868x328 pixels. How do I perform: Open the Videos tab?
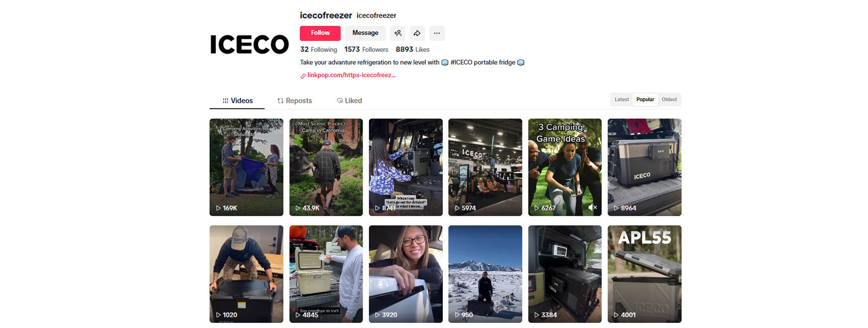(x=238, y=101)
